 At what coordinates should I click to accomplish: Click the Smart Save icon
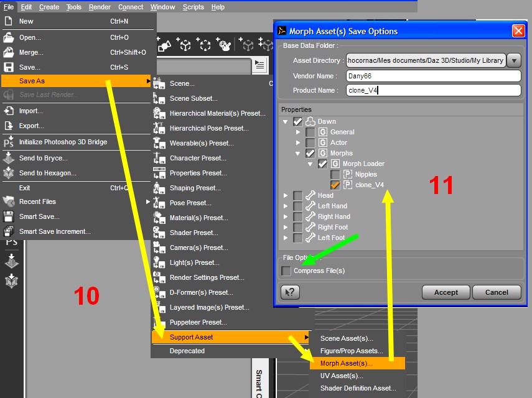(9, 216)
